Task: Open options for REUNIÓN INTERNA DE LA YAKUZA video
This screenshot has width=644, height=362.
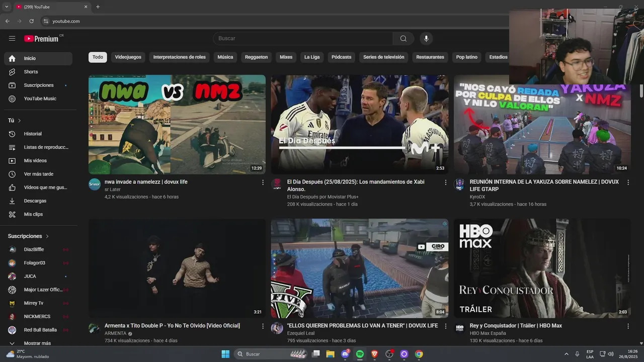Action: pos(628,183)
